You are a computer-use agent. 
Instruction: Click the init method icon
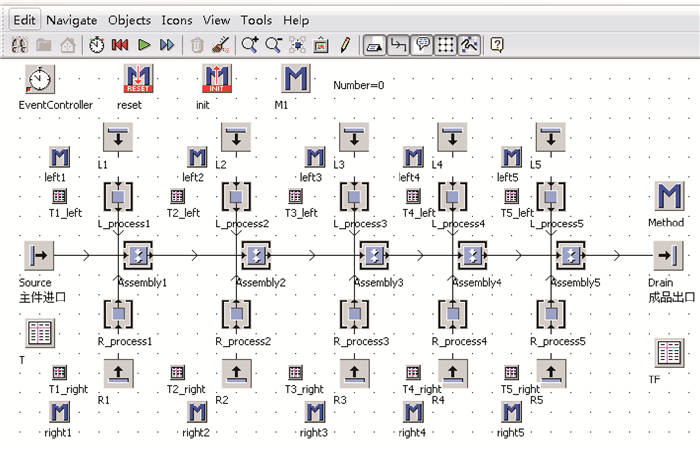click(217, 80)
